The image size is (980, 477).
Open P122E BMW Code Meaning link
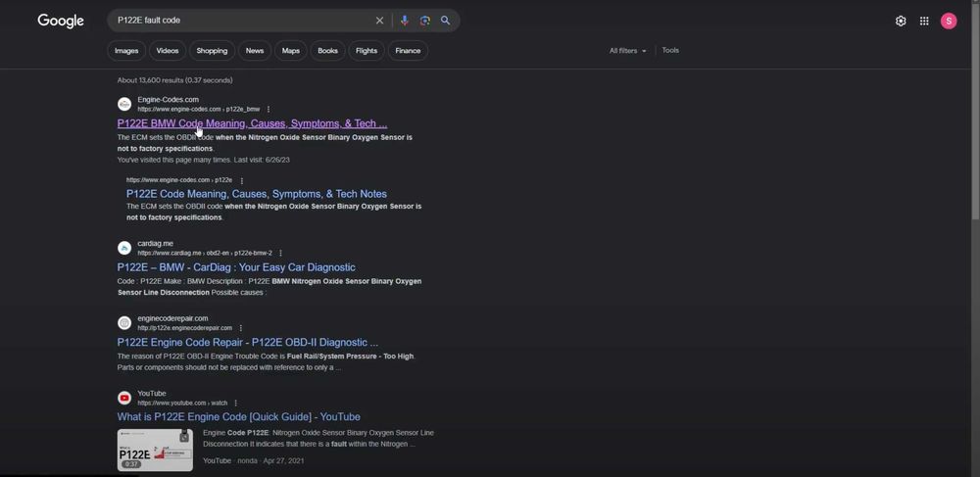(x=252, y=123)
